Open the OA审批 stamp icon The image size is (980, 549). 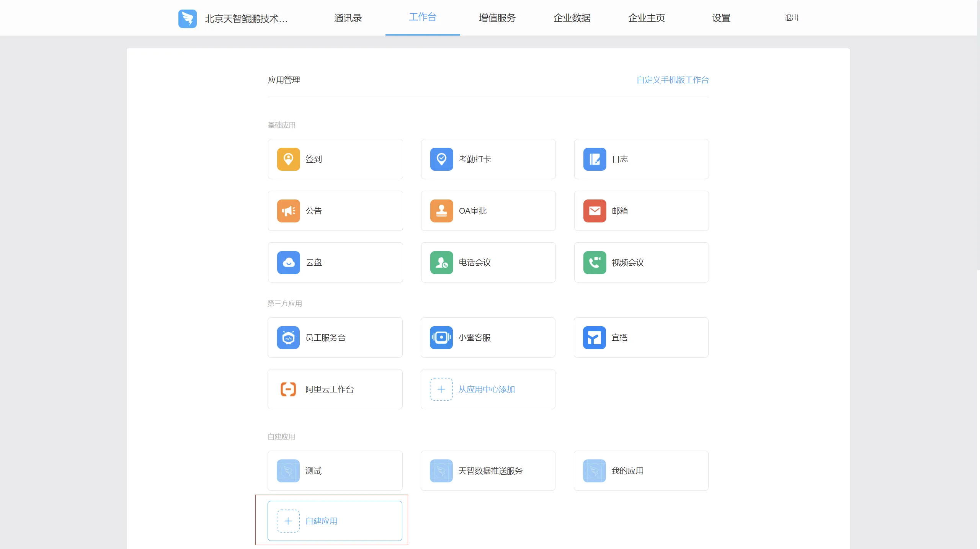(x=441, y=211)
